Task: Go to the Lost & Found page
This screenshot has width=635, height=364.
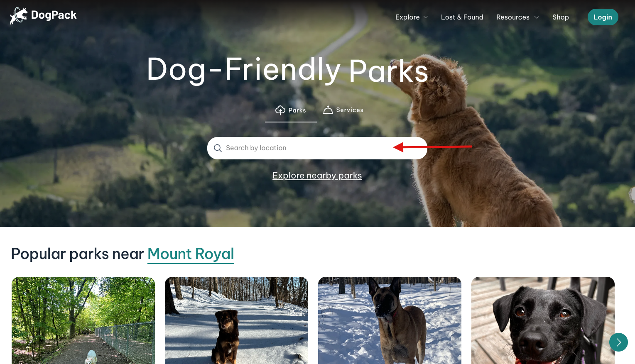Action: [x=462, y=17]
